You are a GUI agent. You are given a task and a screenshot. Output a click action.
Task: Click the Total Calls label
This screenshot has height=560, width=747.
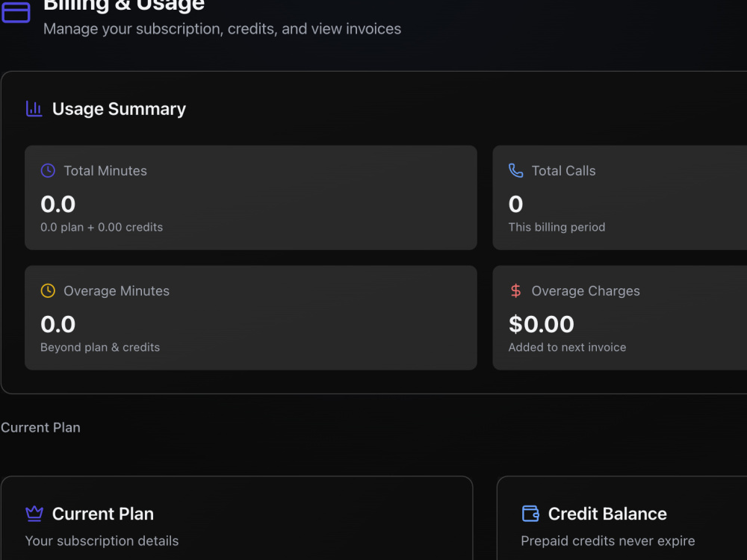coord(563,170)
